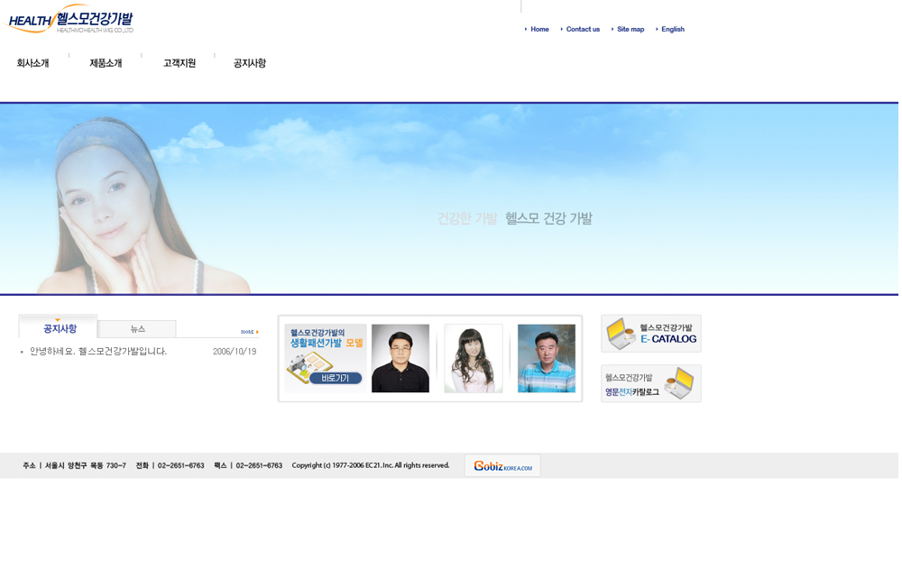Click the small MORE arrow beside the notice tabs
Image resolution: width=902 pixels, height=588 pixels.
pos(250,333)
